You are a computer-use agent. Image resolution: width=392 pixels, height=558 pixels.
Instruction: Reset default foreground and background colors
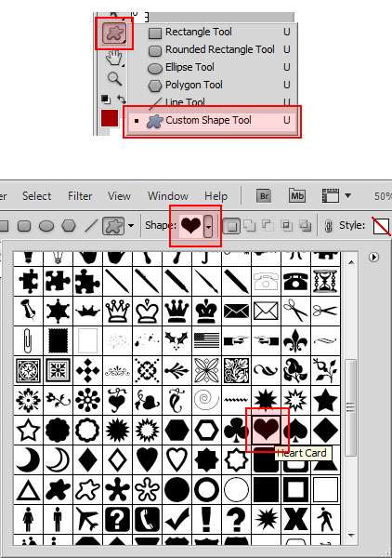[x=105, y=99]
